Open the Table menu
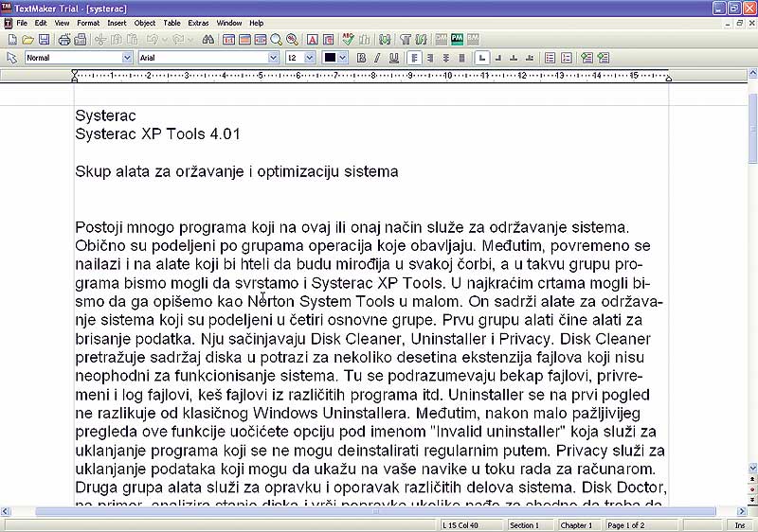This screenshot has width=758, height=532. [x=171, y=23]
